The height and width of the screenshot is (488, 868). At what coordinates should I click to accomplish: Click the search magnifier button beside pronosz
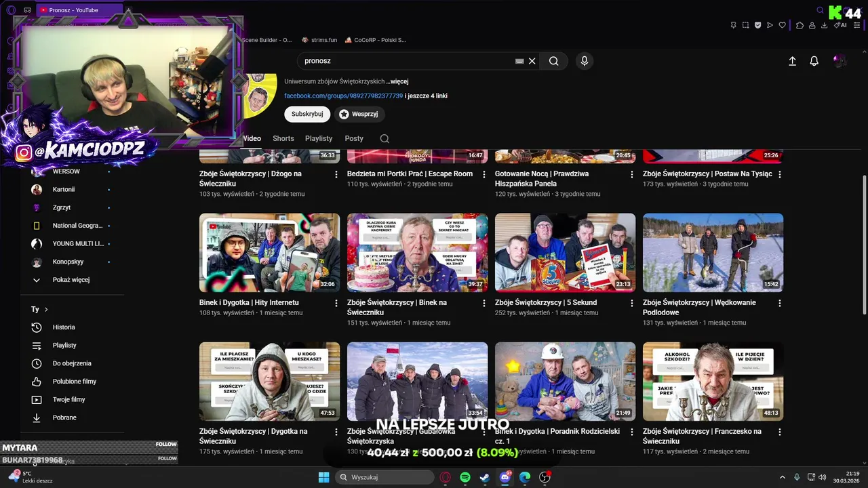tap(554, 61)
